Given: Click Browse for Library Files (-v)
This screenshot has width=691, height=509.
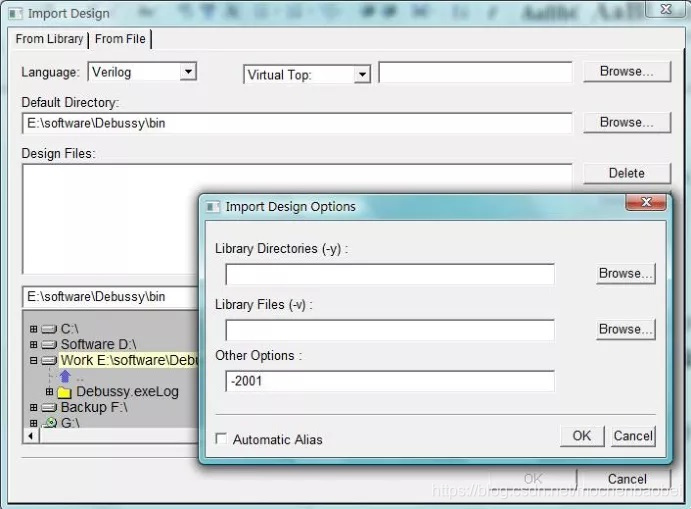Looking at the screenshot, I should (626, 329).
